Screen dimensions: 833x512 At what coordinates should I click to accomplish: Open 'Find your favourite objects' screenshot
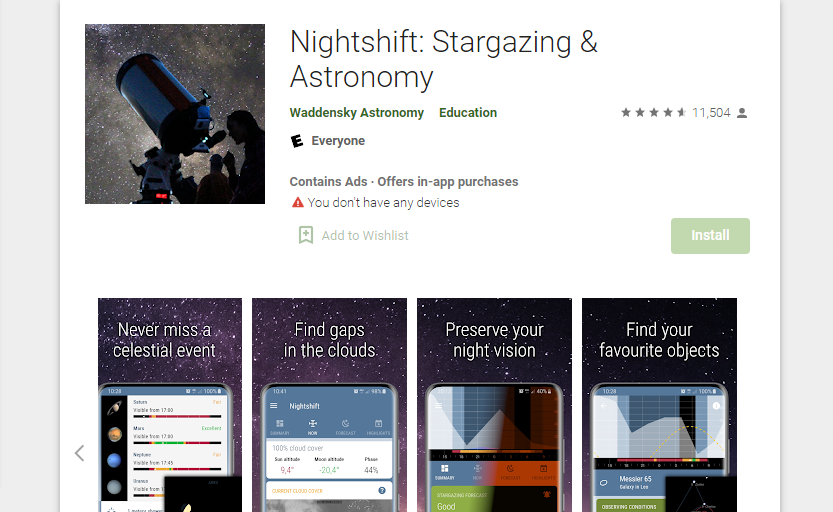click(x=659, y=405)
